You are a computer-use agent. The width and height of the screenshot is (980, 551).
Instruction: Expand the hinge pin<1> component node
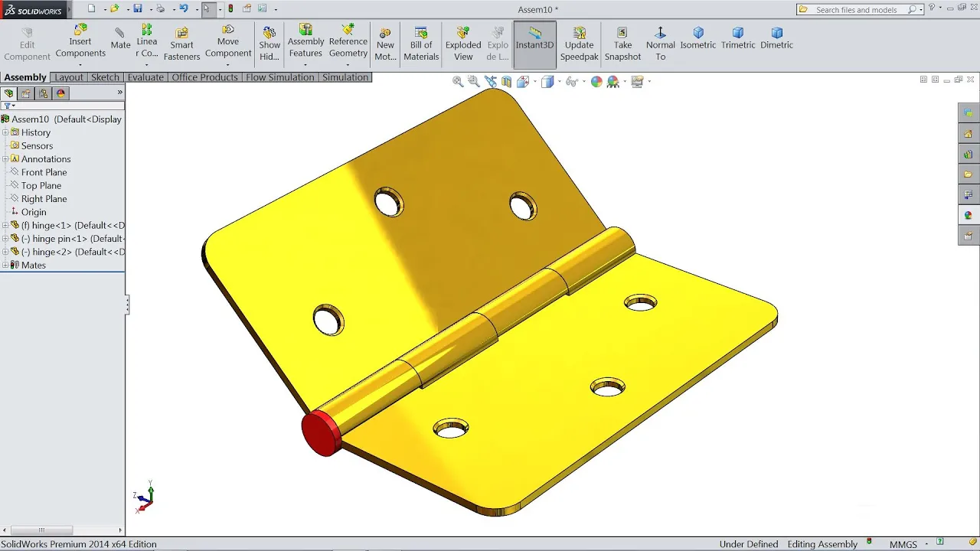(x=5, y=239)
